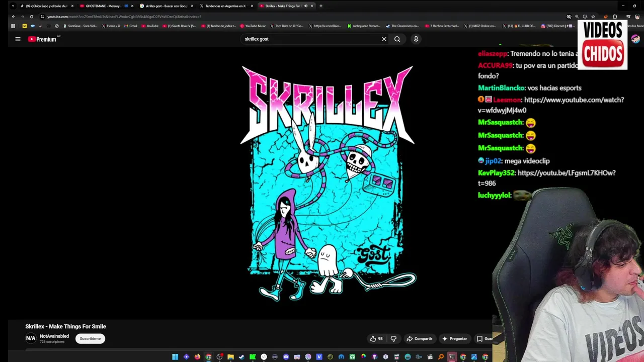
Task: Close the GHOSTEMANE - Mercury tab
Action: click(132, 6)
